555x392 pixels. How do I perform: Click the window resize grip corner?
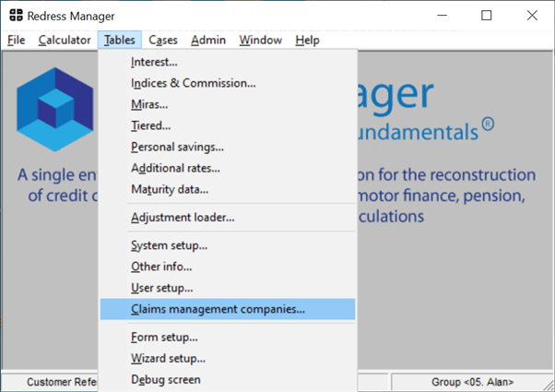click(x=549, y=386)
